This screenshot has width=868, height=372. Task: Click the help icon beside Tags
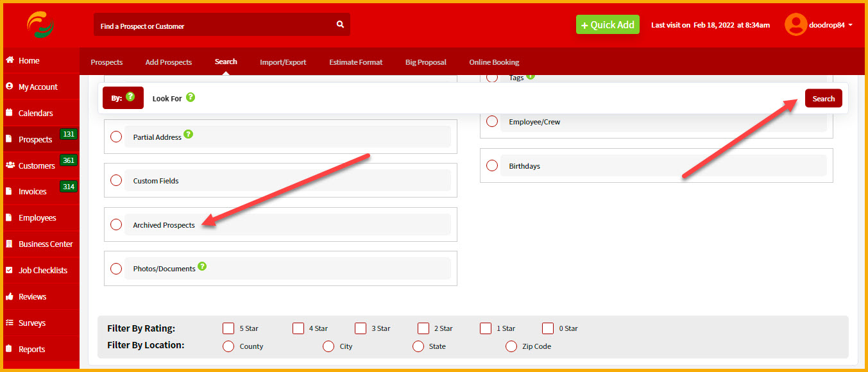531,76
